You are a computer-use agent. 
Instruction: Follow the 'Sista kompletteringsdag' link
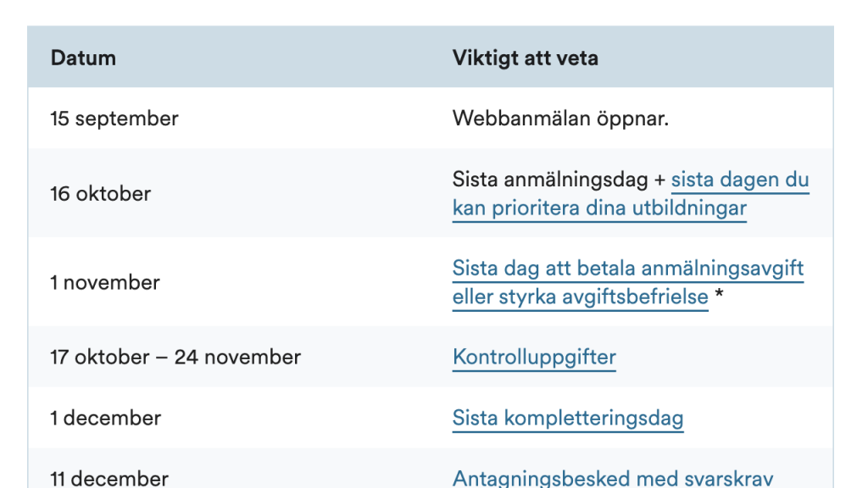pyautogui.click(x=568, y=419)
